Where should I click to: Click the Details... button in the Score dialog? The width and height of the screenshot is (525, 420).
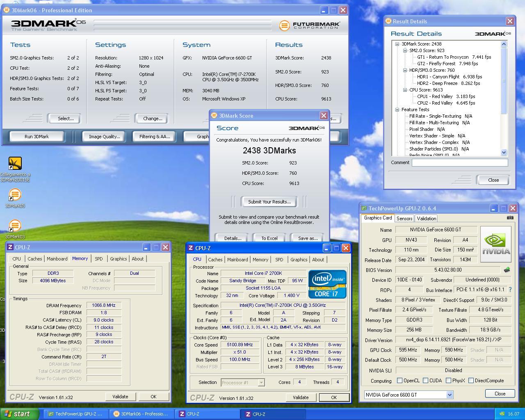[233, 238]
